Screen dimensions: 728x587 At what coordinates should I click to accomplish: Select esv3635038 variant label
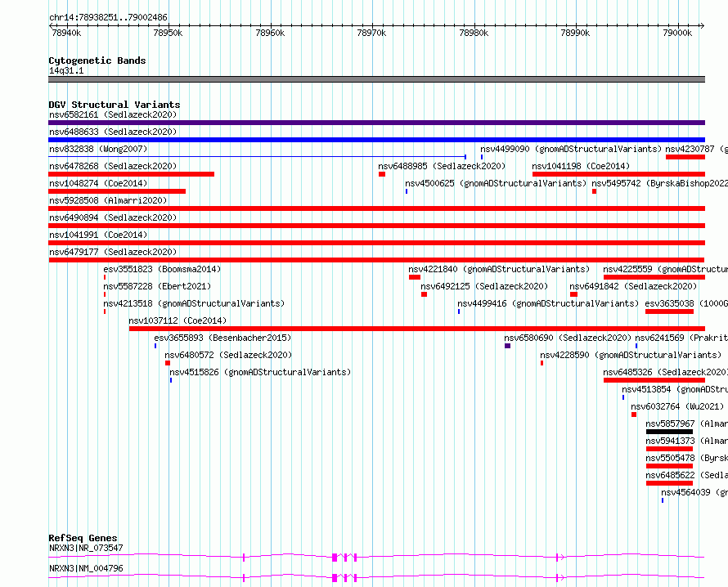click(x=686, y=303)
